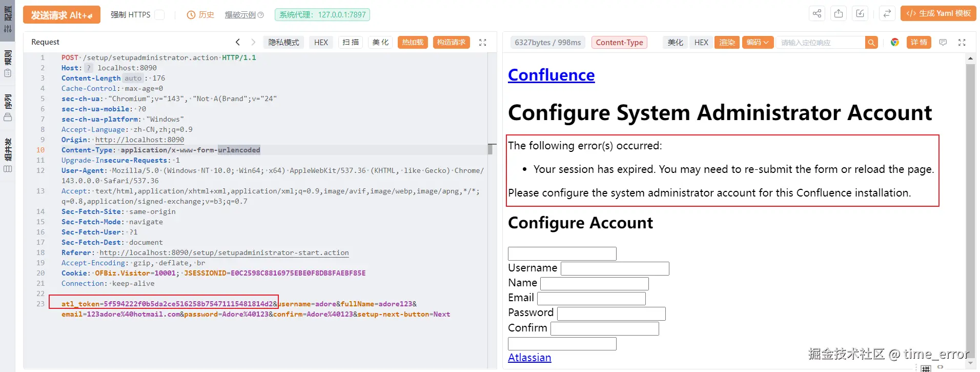
Task: Click the 热加载 hot reload button
Action: click(x=413, y=42)
